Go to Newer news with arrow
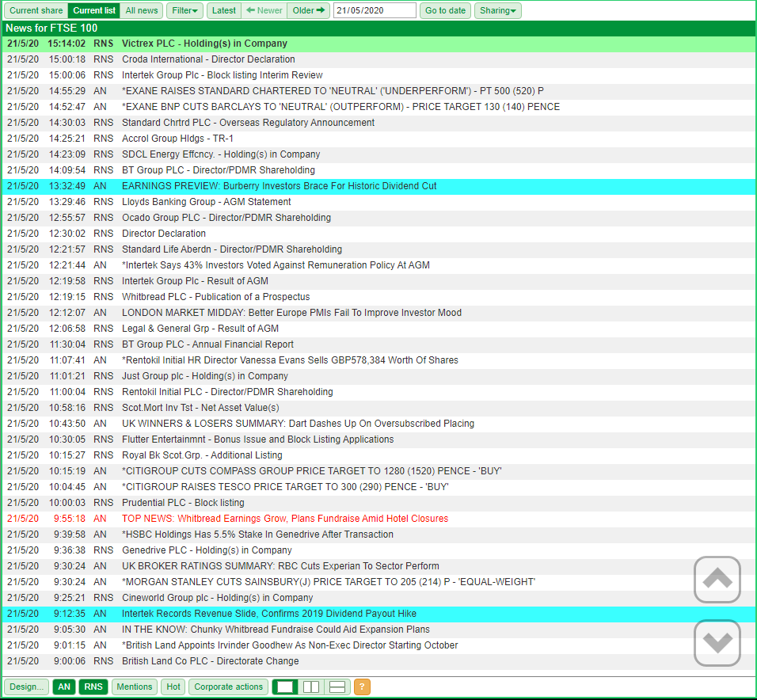 pos(264,10)
